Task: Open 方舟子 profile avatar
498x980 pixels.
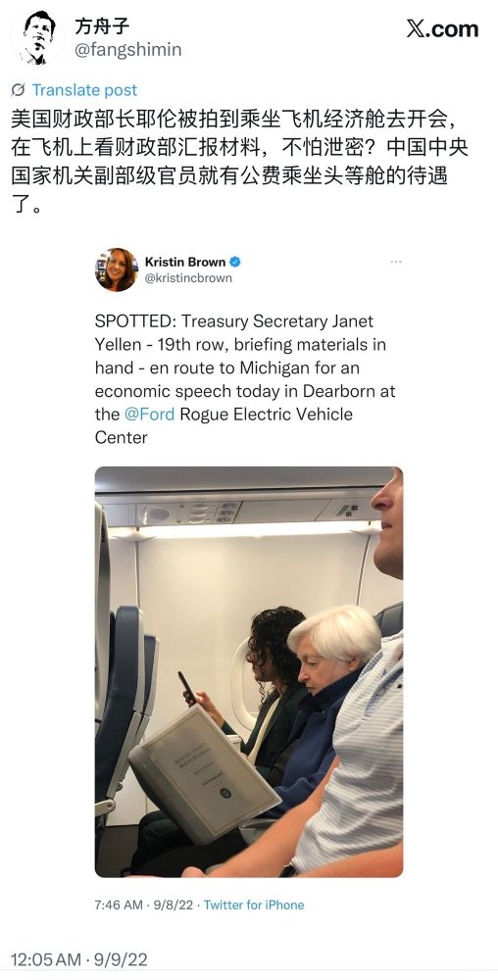Action: (37, 38)
